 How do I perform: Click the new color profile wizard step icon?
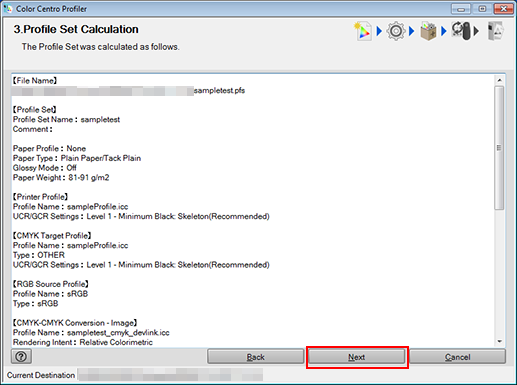[x=363, y=31]
